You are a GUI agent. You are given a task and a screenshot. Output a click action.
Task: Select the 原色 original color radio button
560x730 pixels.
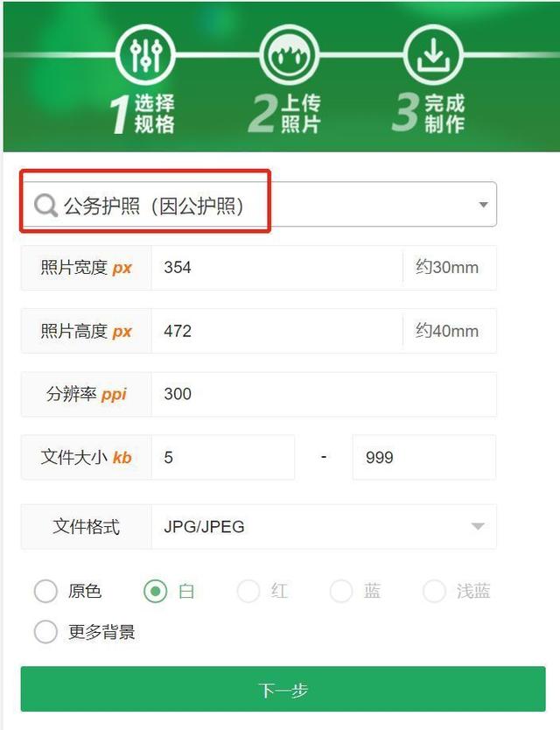(x=45, y=591)
